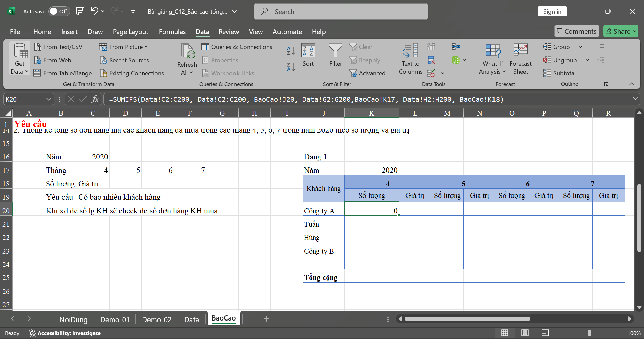Click the Filter funnel icon
The height and width of the screenshot is (339, 644).
pos(335,50)
